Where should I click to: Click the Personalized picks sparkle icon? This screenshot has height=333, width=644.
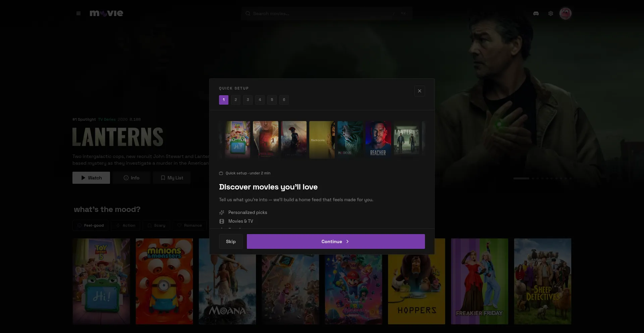pyautogui.click(x=222, y=213)
